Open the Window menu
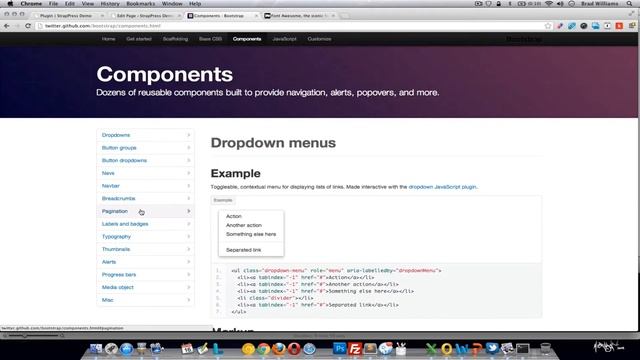The image size is (640, 360). pyautogui.click(x=172, y=4)
